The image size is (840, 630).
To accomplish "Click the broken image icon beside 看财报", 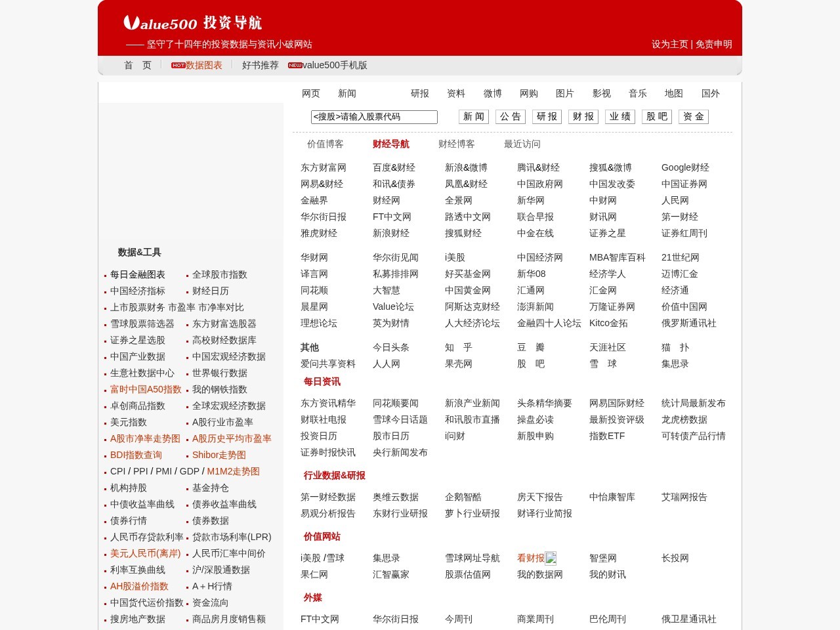I will [550, 558].
